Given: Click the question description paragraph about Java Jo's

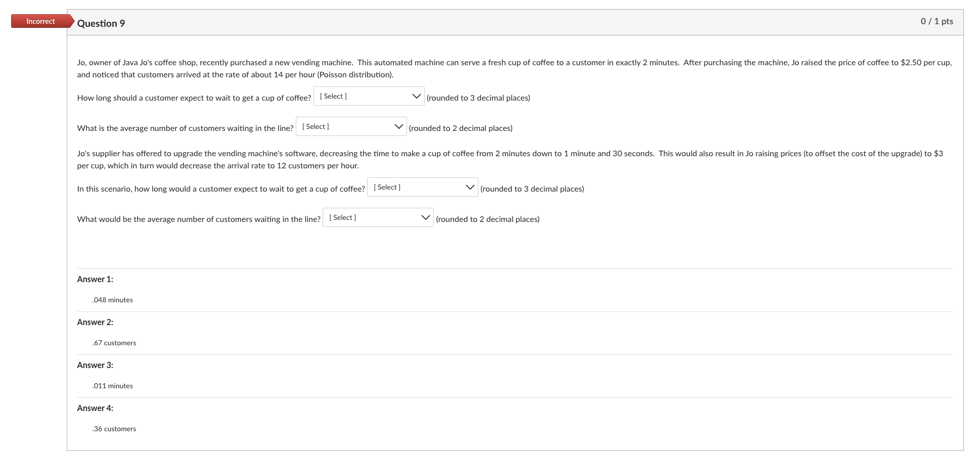Looking at the screenshot, I should coord(455,68).
